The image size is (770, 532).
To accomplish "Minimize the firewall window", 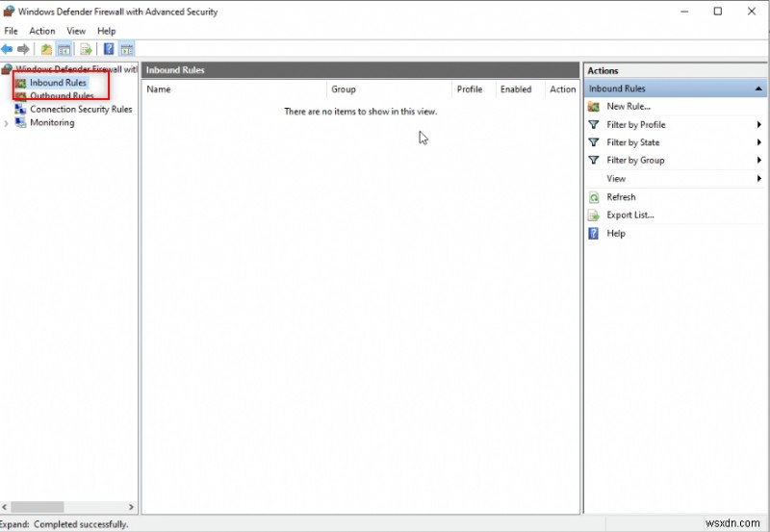I will pos(684,12).
